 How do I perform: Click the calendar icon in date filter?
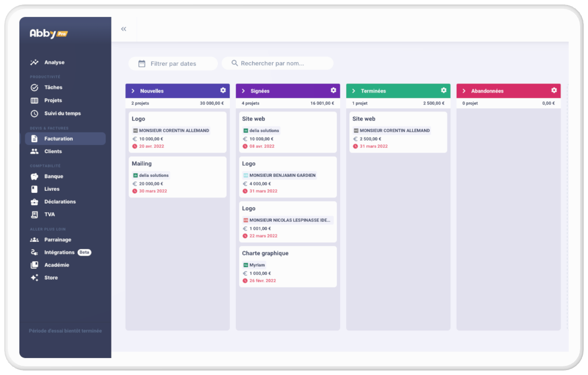(142, 64)
